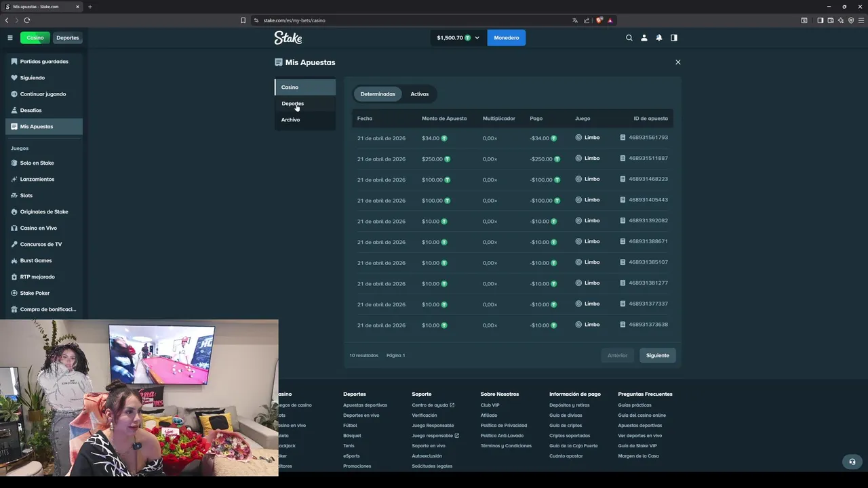Open the Brave Wallet icon
This screenshot has width=868, height=488.
pyautogui.click(x=831, y=20)
